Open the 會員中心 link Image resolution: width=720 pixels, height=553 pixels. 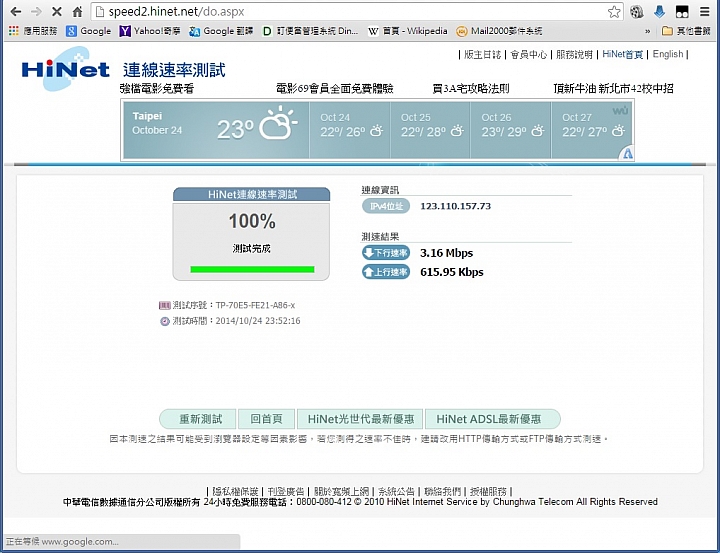(529, 54)
